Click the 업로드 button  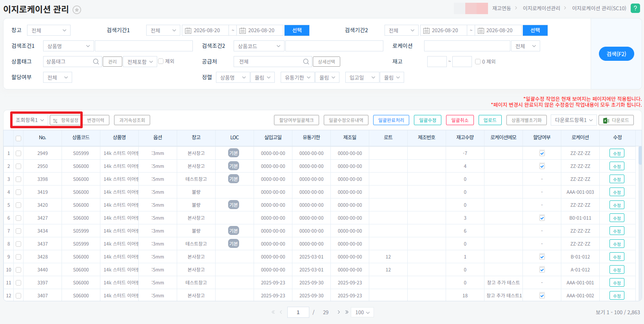click(x=490, y=120)
